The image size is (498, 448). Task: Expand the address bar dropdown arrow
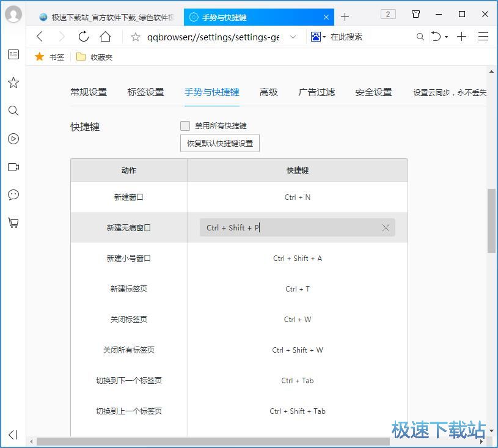293,37
